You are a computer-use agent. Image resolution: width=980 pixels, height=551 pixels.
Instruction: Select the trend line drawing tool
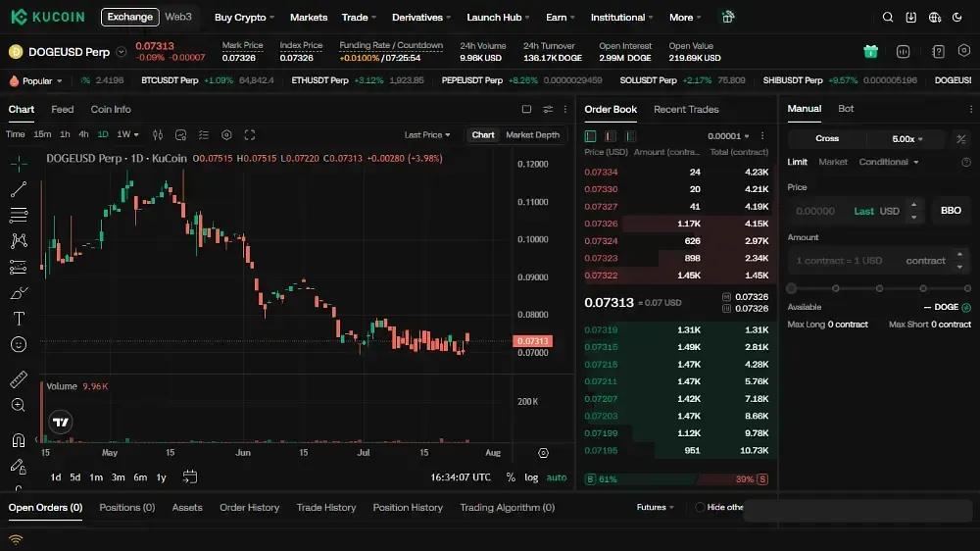point(19,189)
